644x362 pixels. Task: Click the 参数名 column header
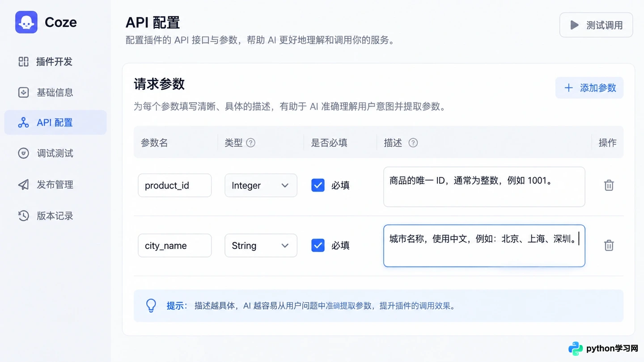154,143
